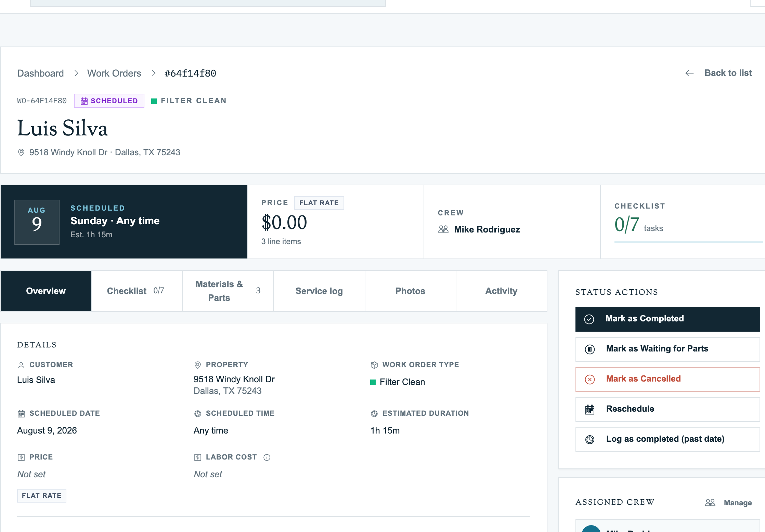Go to Dashboard breadcrumb link
765x532 pixels.
tap(40, 73)
